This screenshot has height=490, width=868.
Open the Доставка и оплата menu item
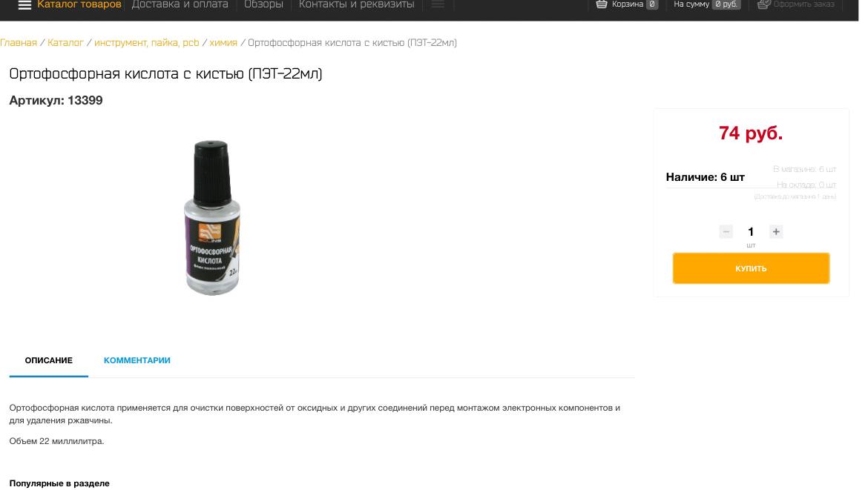(180, 4)
